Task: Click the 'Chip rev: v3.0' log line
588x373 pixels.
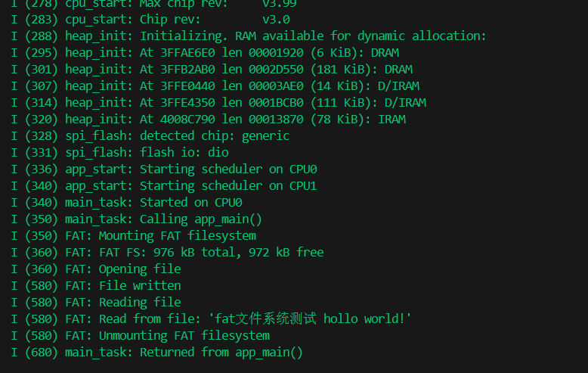Action: (150, 20)
